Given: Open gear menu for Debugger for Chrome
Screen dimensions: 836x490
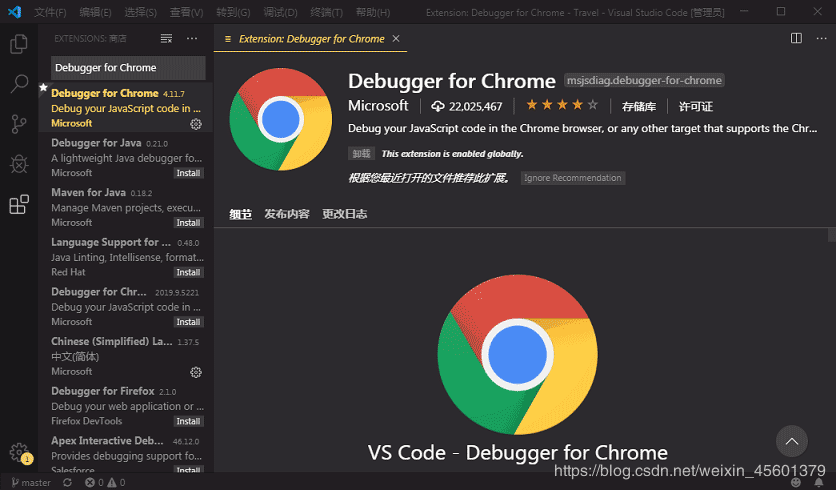Looking at the screenshot, I should coord(196,124).
